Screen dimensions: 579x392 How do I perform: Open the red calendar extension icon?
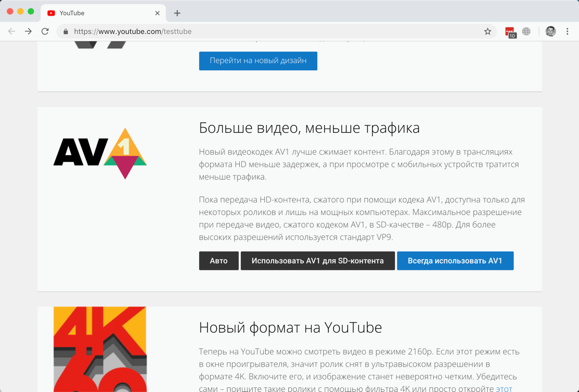click(510, 32)
